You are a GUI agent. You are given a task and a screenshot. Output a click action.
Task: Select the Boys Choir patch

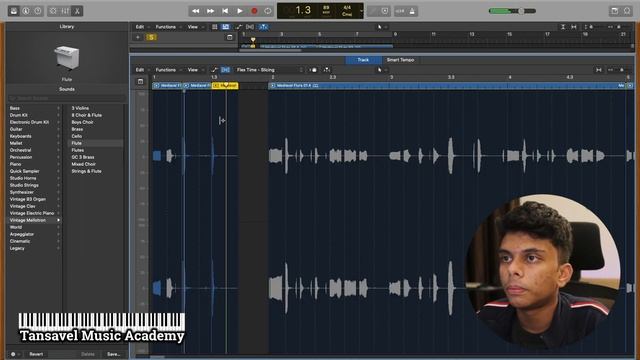point(82,122)
